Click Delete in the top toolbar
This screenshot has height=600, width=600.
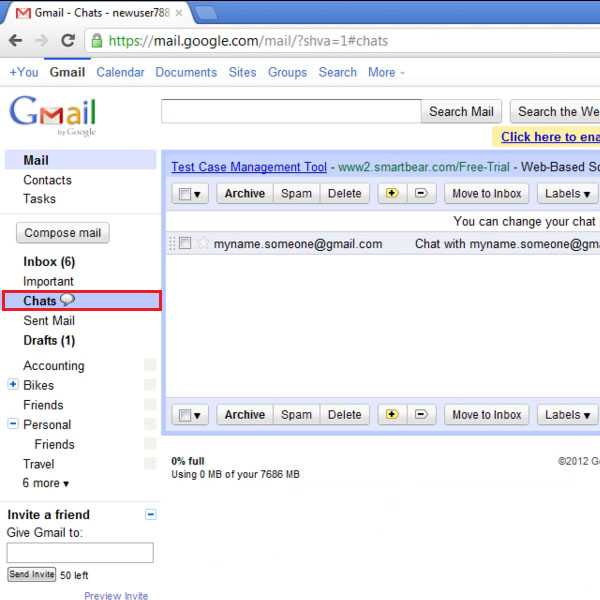click(x=344, y=193)
